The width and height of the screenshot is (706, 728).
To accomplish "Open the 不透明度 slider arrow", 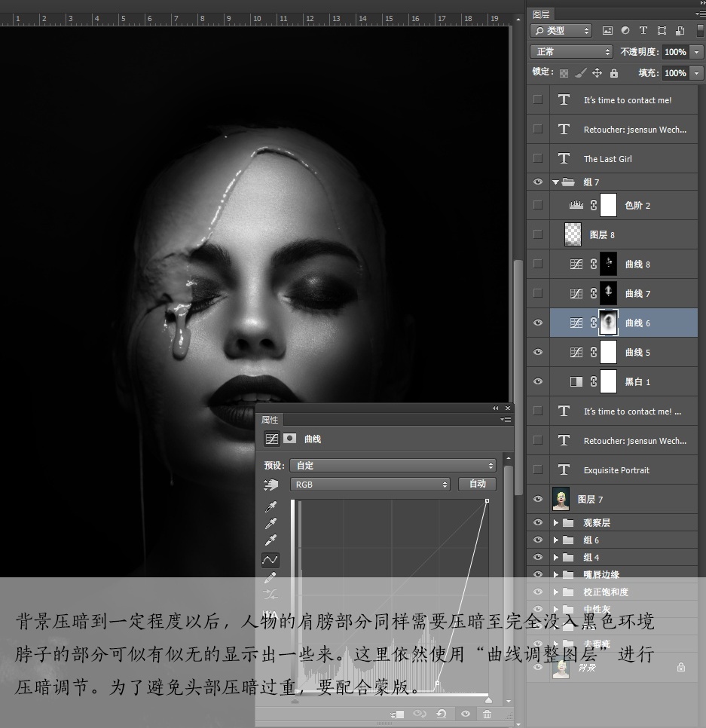I will [x=696, y=52].
